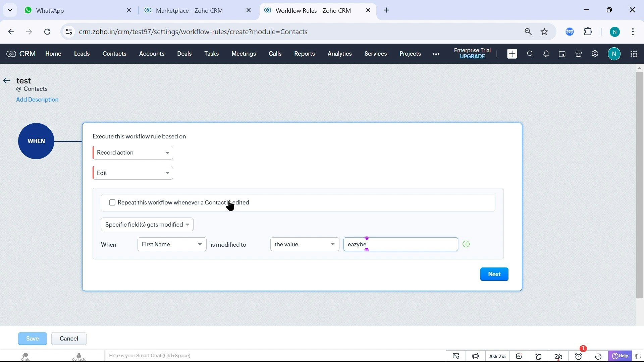This screenshot has width=644, height=362.
Task: Click the eazybe value input field
Action: (401, 244)
